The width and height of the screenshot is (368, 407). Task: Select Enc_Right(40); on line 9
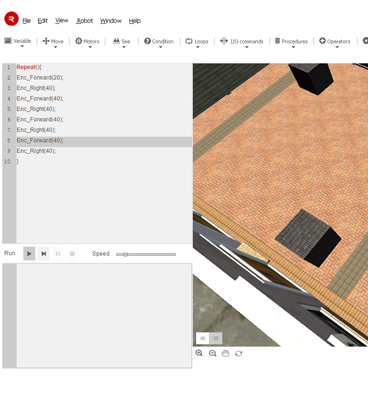36,151
